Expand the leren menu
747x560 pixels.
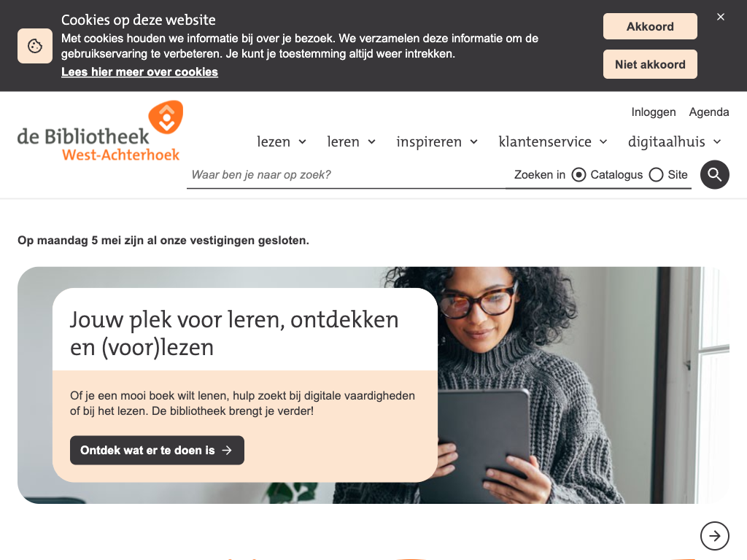(351, 141)
